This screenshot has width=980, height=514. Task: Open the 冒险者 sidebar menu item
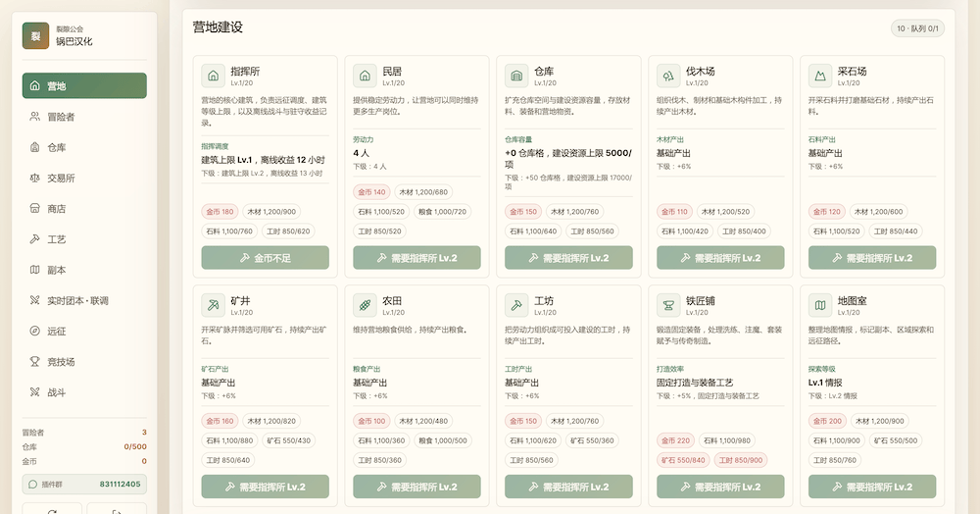click(x=84, y=117)
